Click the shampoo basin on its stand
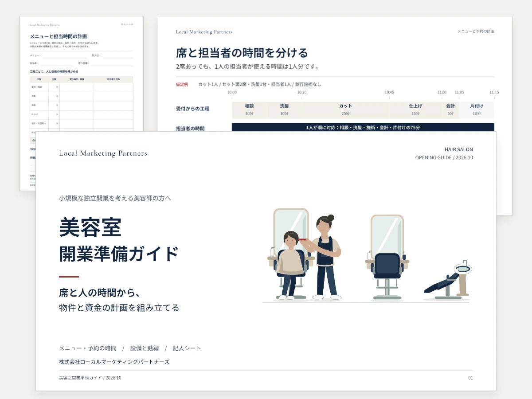 pyautogui.click(x=463, y=278)
